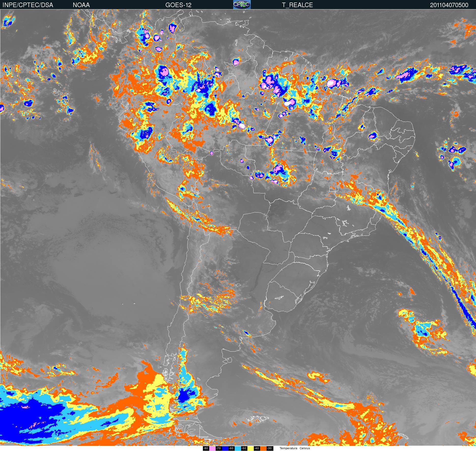Select the pink legend color swatch

pyautogui.click(x=212, y=448)
